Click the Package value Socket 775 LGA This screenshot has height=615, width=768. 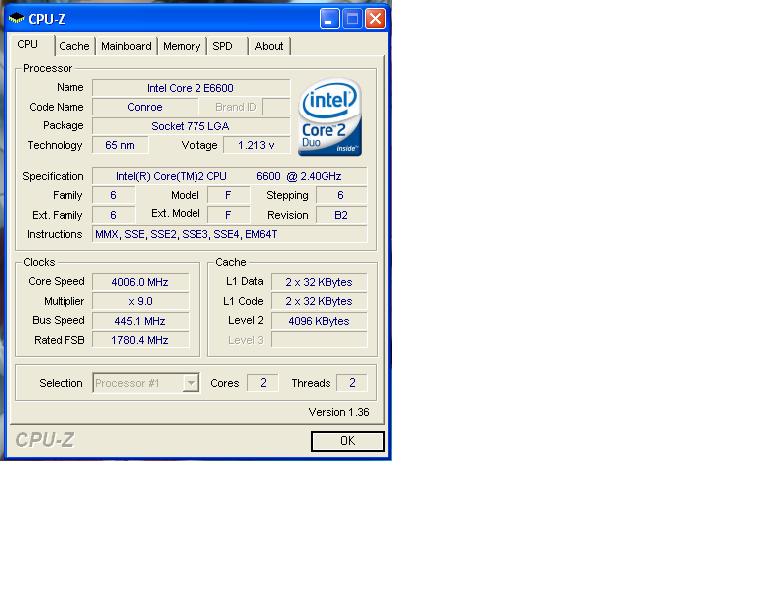pos(191,126)
